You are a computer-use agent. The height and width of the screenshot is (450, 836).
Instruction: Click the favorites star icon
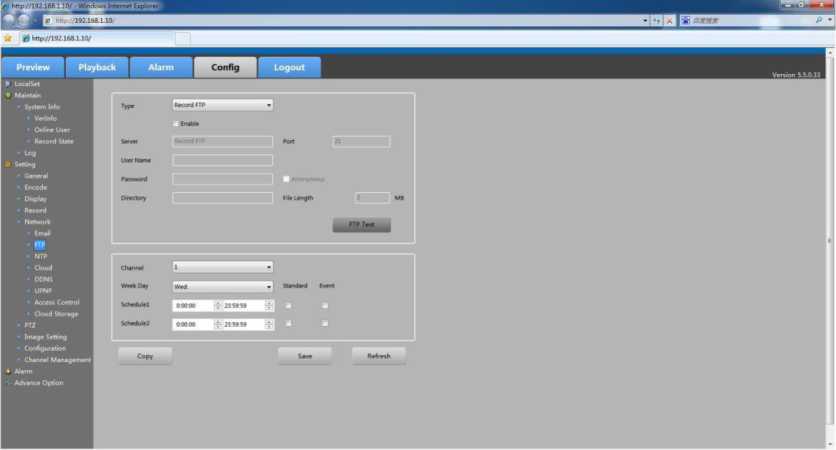[8, 38]
